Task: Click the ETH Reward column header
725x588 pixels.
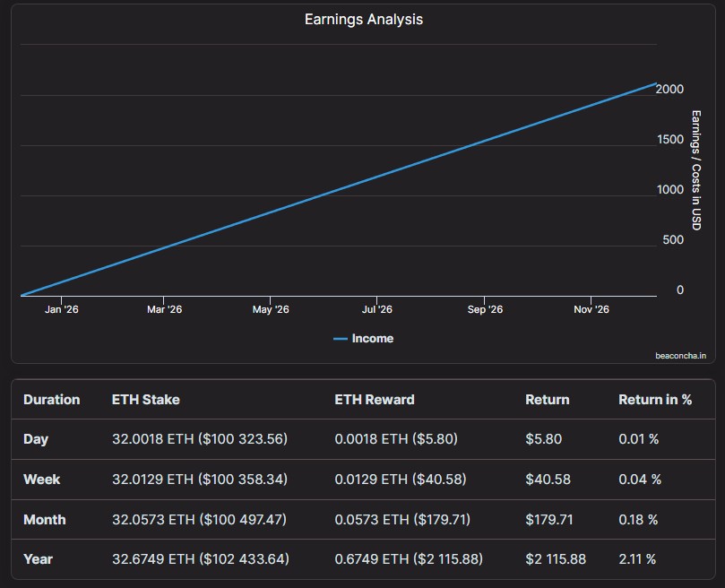Action: 374,400
